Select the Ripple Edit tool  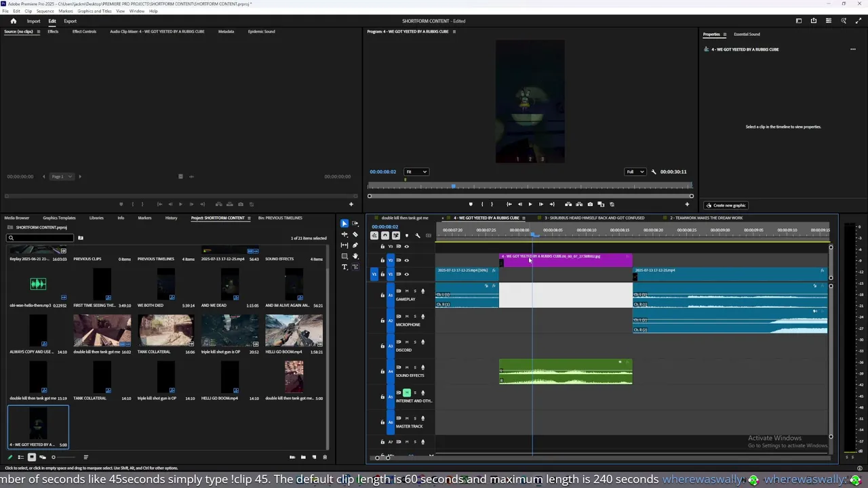coord(344,234)
